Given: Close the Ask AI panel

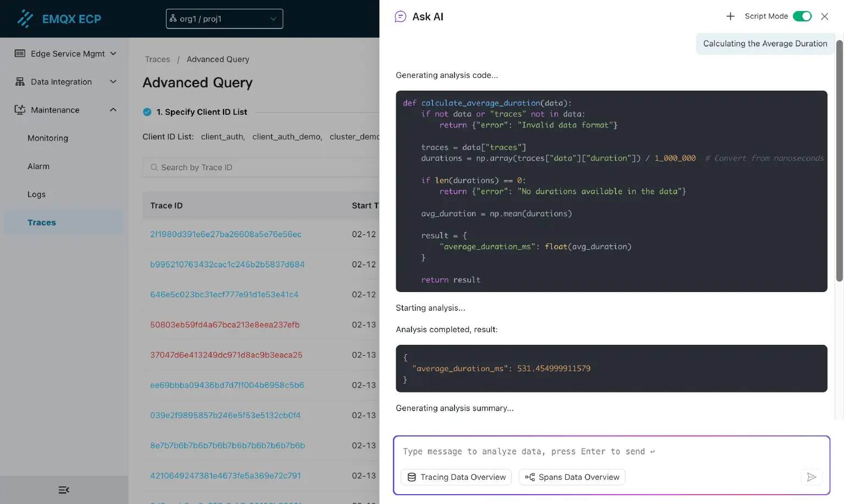Looking at the screenshot, I should [824, 16].
